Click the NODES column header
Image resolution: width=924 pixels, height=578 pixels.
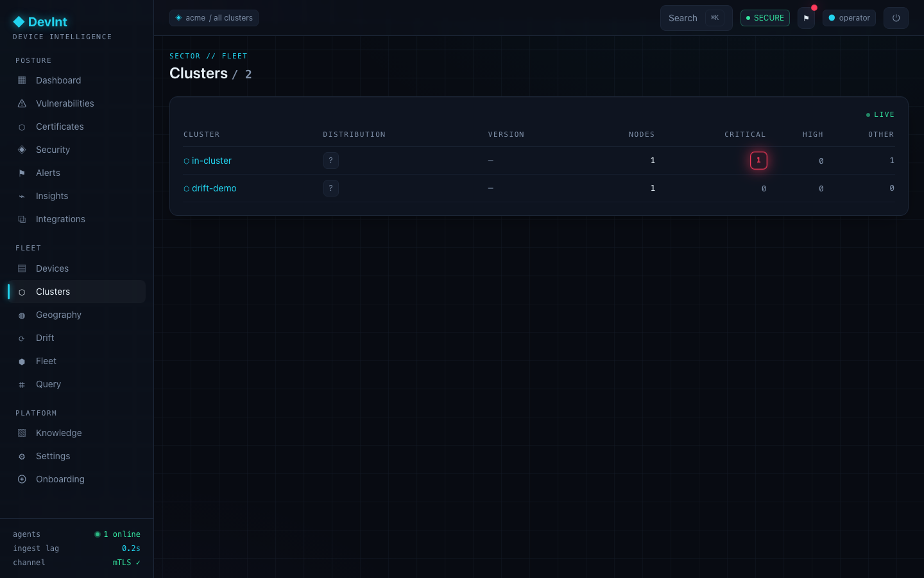click(x=642, y=134)
